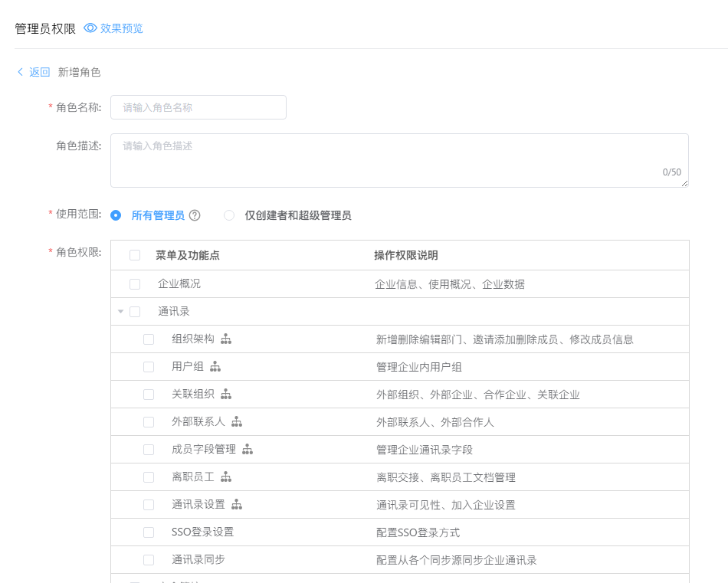Click hierarchy icon next to 关联组织

pyautogui.click(x=226, y=395)
